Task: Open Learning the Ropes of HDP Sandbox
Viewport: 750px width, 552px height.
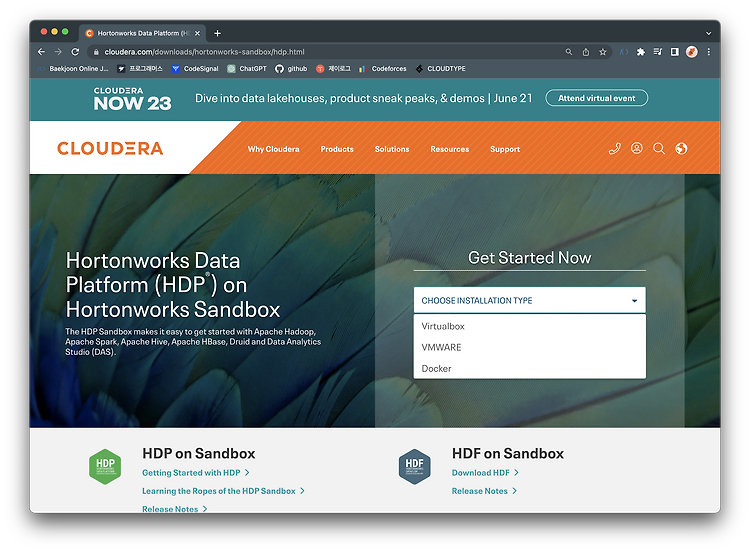Action: point(223,491)
